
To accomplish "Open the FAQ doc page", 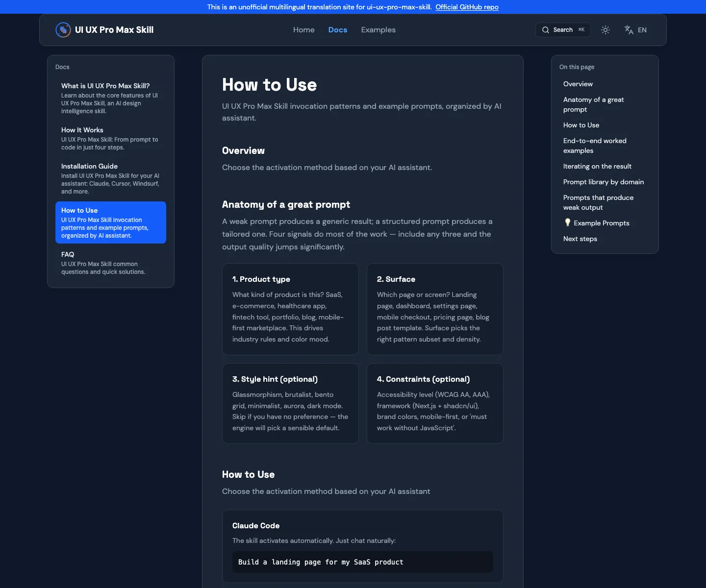I will coord(111,263).
